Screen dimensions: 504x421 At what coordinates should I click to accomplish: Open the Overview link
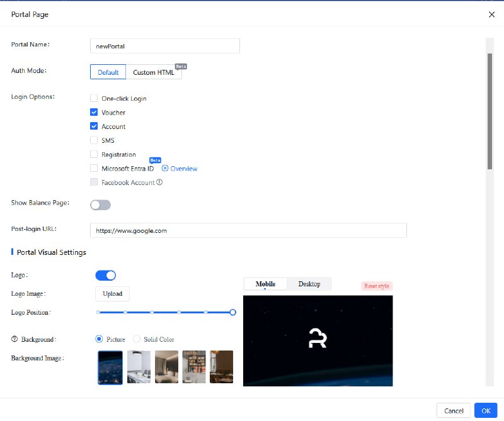(x=183, y=169)
